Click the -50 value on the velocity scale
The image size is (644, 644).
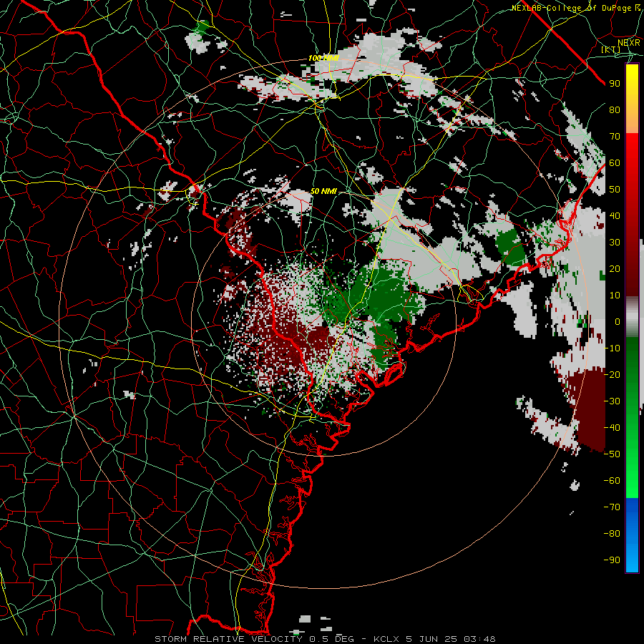point(612,454)
